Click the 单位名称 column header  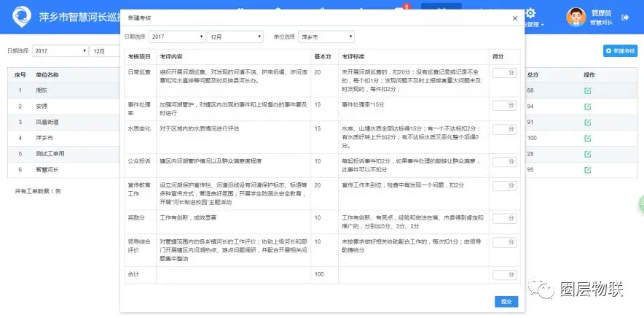(x=47, y=75)
